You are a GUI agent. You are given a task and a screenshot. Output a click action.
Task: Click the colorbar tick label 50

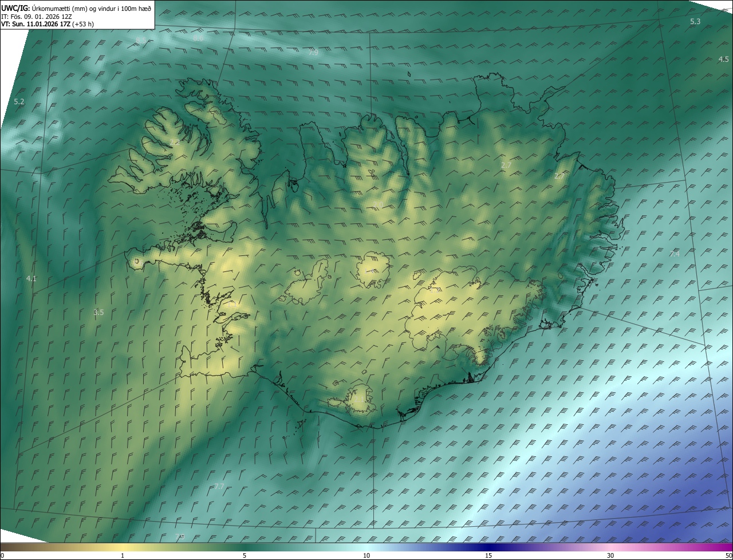click(728, 556)
